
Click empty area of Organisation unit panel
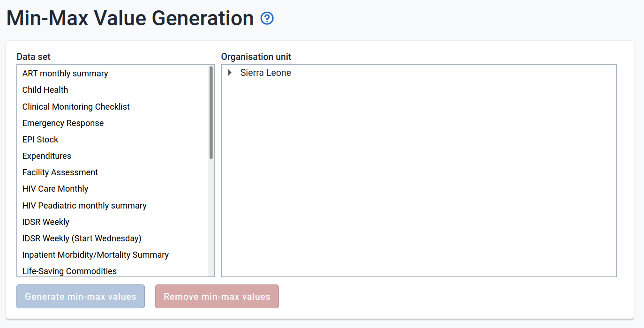[419, 187]
